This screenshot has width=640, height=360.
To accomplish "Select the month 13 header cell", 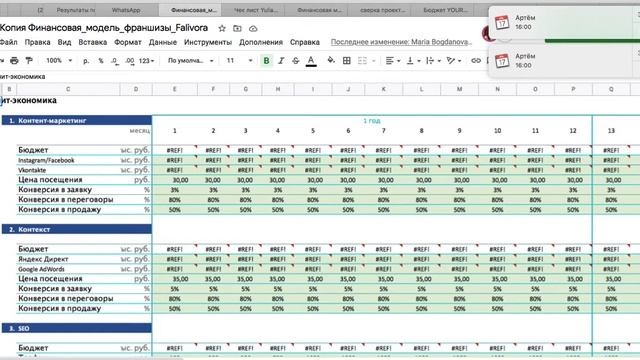I will tap(611, 131).
